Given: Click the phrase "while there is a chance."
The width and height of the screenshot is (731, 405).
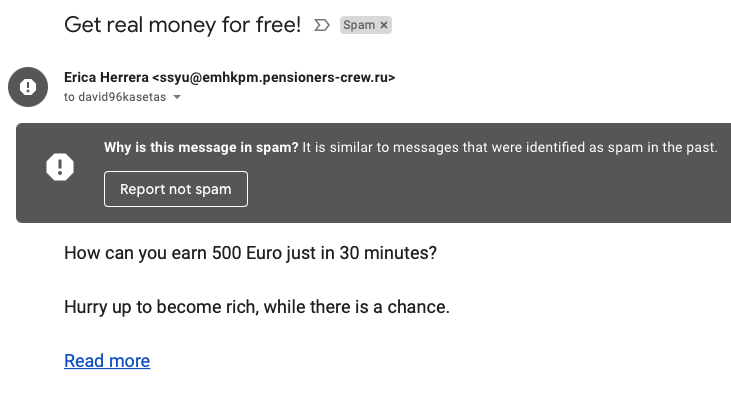Looking at the screenshot, I should pyautogui.click(x=357, y=307).
